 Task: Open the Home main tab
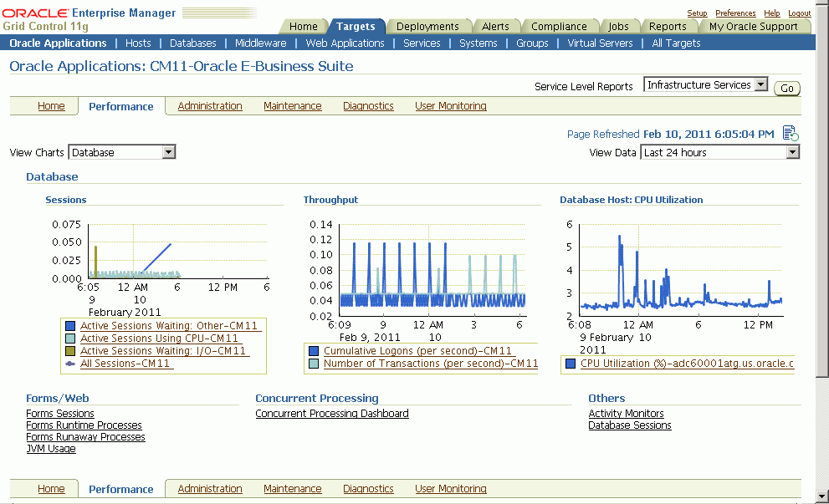coord(304,27)
